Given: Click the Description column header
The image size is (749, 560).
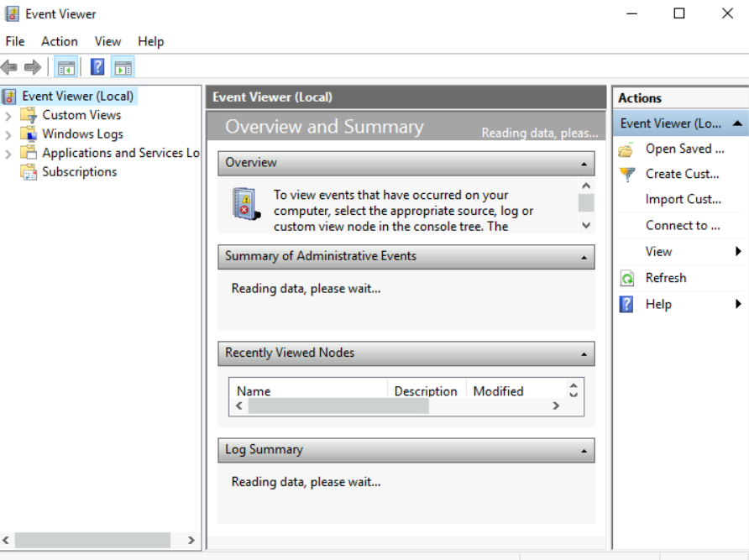Looking at the screenshot, I should [426, 390].
